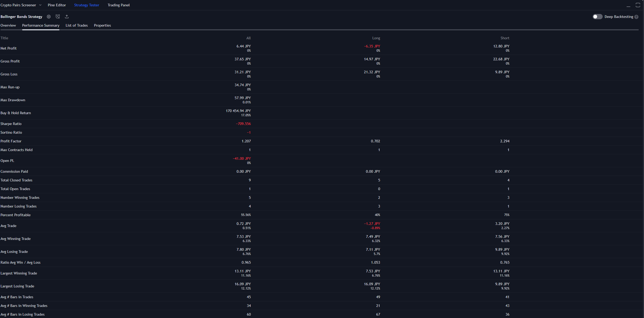Click Deep Backtesting help question icon

click(x=636, y=17)
